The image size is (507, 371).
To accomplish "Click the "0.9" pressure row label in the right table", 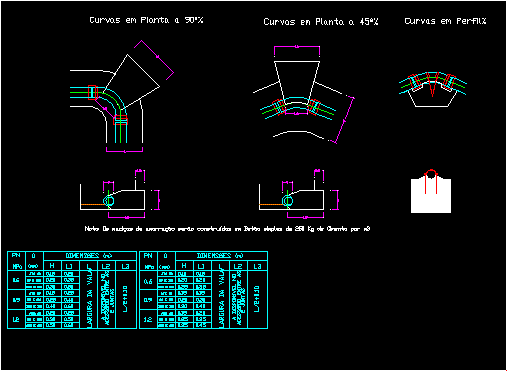I will pos(148,300).
